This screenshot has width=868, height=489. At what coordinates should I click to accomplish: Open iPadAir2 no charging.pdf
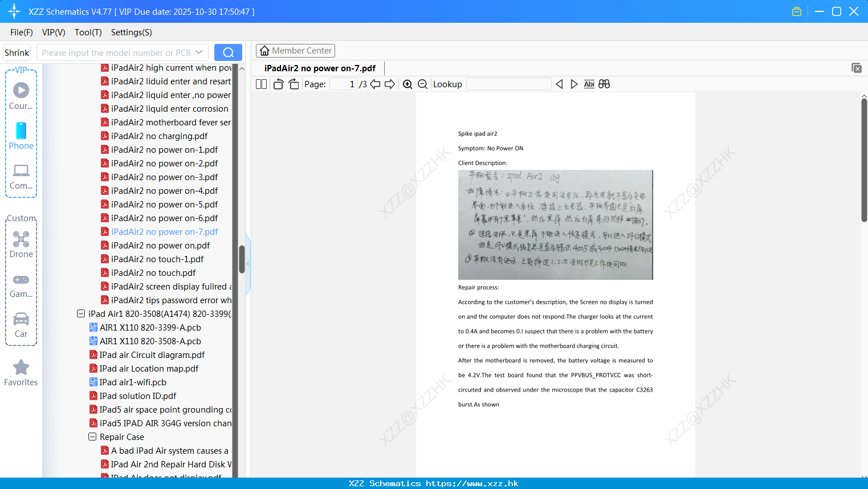tap(159, 136)
